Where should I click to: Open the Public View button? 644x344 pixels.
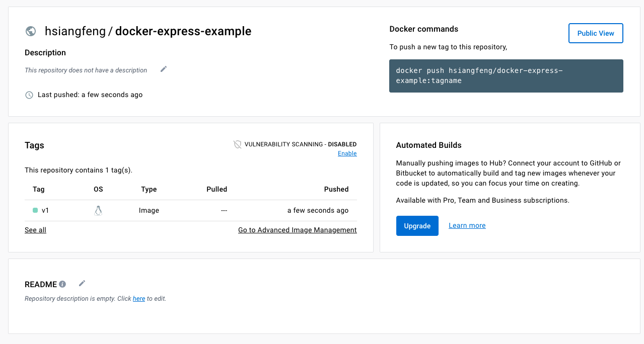pyautogui.click(x=595, y=33)
